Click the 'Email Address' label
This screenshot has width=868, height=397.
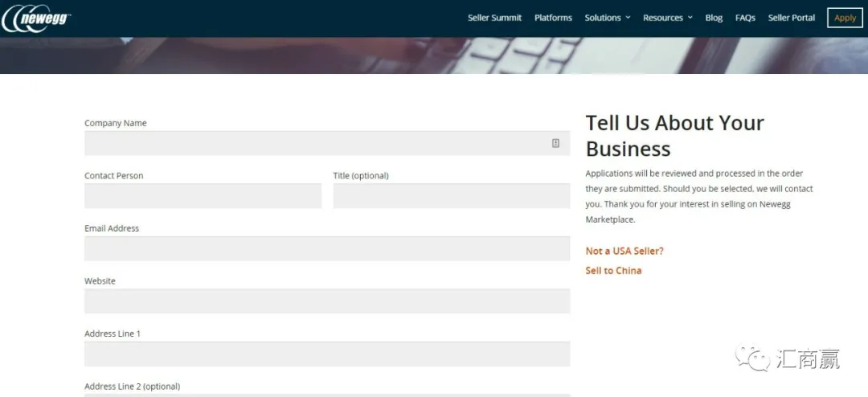112,228
